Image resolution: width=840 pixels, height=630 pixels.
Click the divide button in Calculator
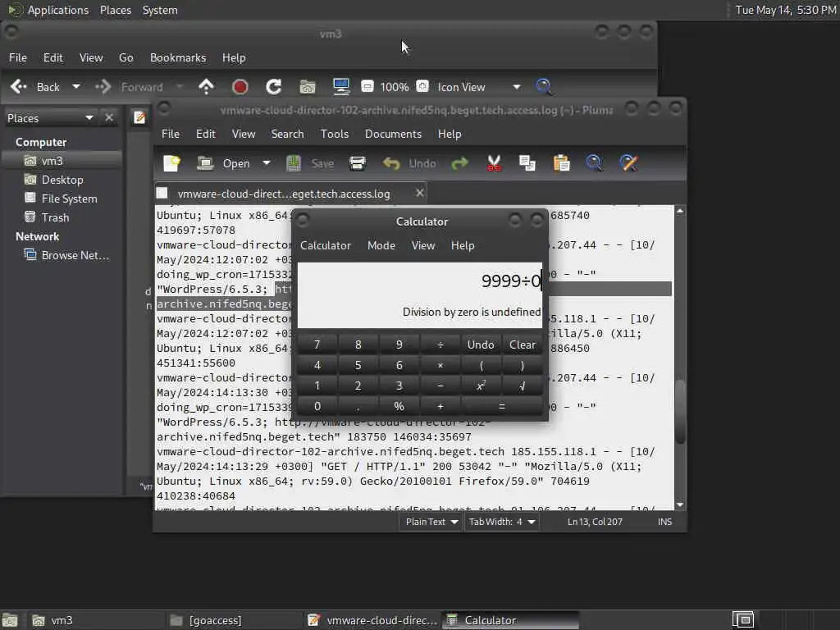[x=440, y=345]
